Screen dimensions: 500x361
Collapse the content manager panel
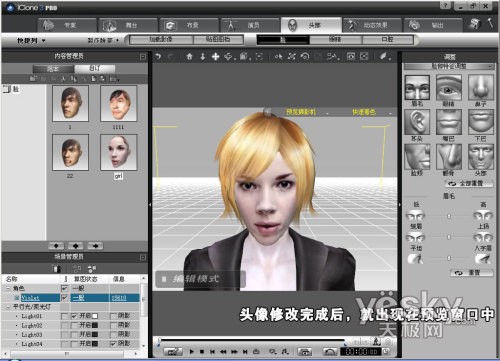pos(143,57)
